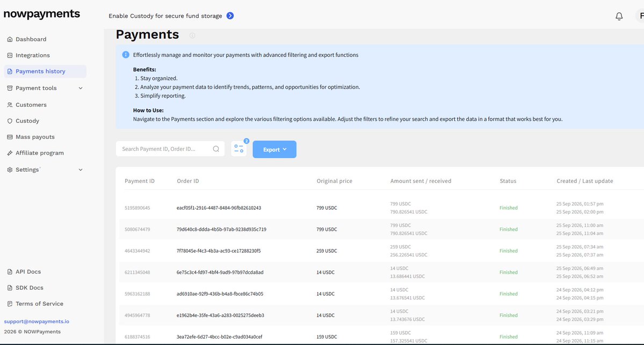Viewport: 644px width, 345px height.
Task: Click order ID 3ea72efe-6d27-4bcc-b02e-c9ad034a0cef
Action: pyautogui.click(x=219, y=337)
